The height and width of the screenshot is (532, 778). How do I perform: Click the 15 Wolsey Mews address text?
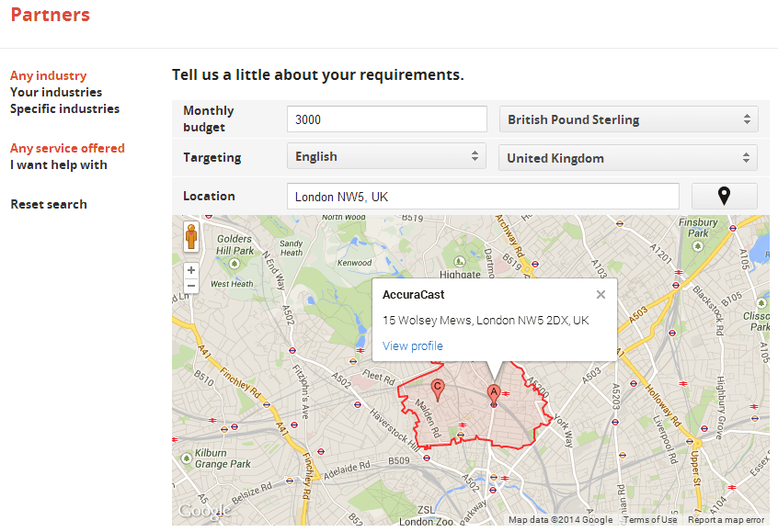tap(486, 321)
